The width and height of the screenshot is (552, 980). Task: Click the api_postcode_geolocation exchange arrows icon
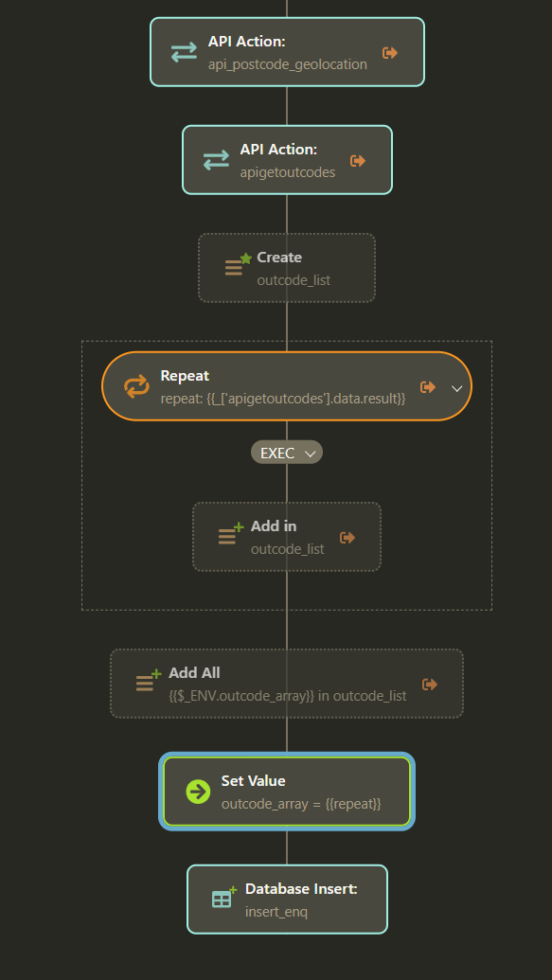(x=184, y=52)
